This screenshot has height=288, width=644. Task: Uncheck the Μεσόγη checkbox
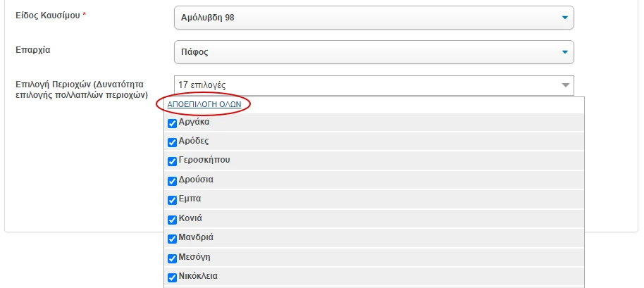pyautogui.click(x=173, y=258)
